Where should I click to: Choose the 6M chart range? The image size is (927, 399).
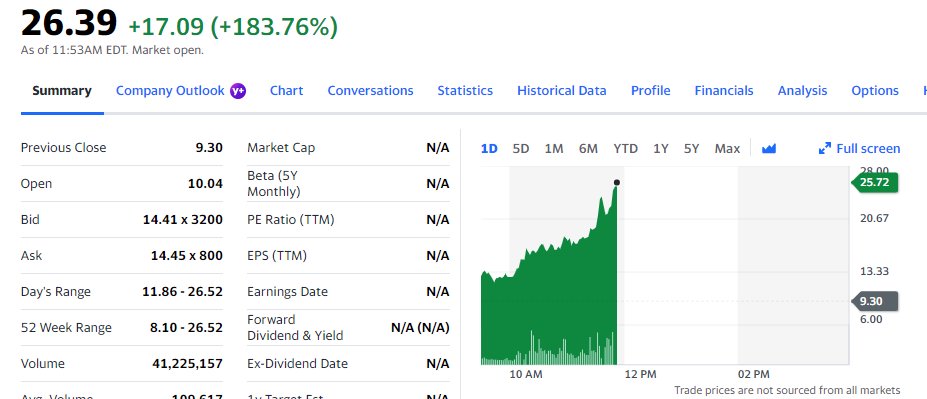coord(588,149)
